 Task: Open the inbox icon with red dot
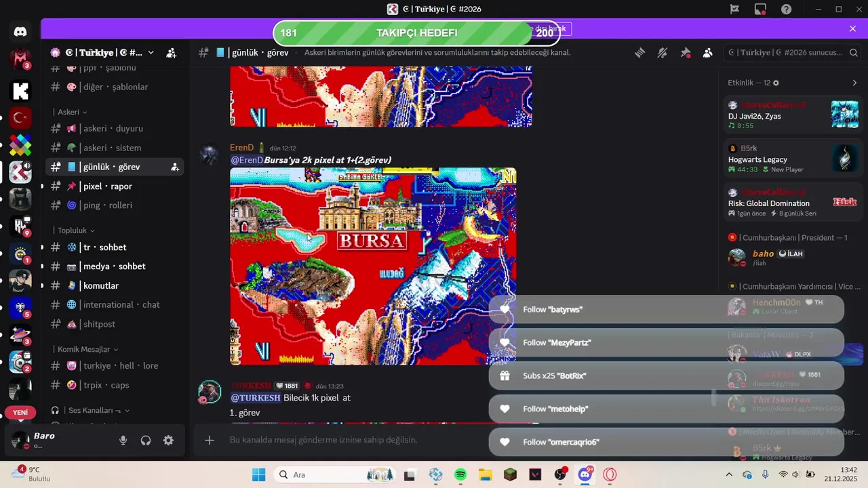tap(760, 9)
